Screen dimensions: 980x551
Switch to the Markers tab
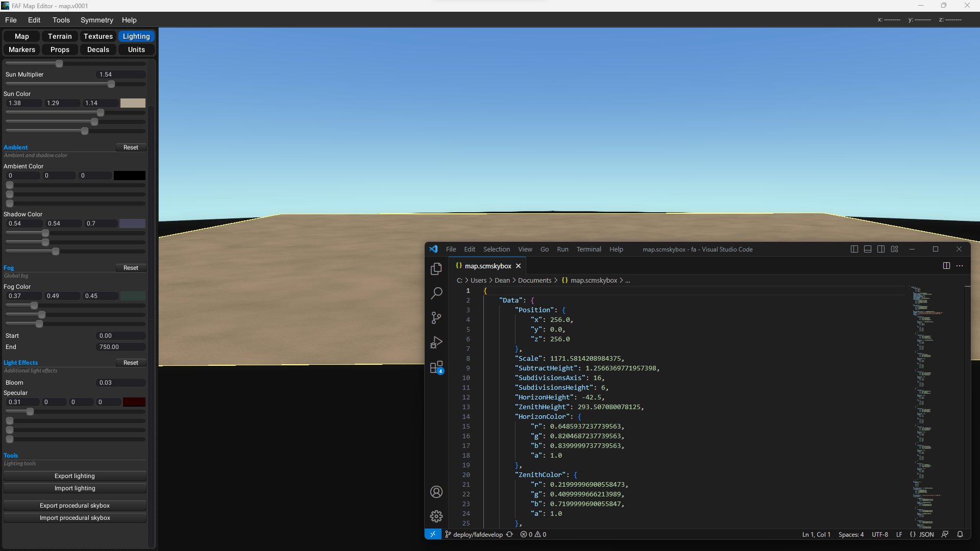pos(22,49)
